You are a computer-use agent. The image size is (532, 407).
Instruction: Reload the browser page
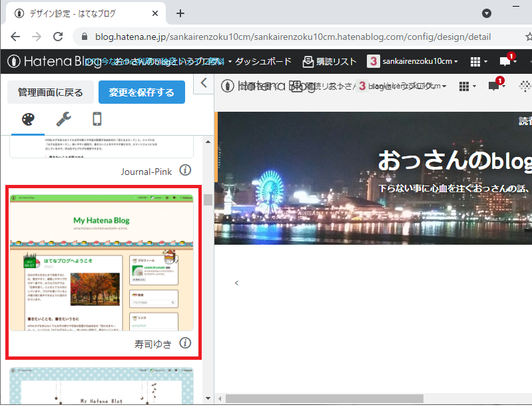58,37
